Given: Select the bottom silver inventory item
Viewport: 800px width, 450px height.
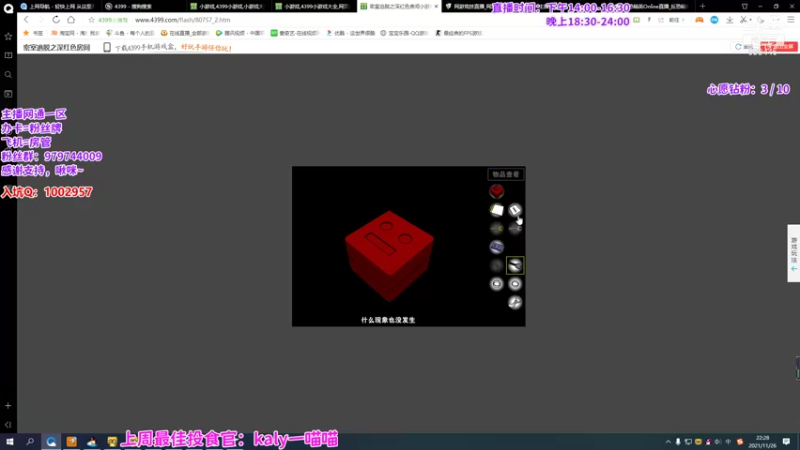Looking at the screenshot, I should coord(515,303).
